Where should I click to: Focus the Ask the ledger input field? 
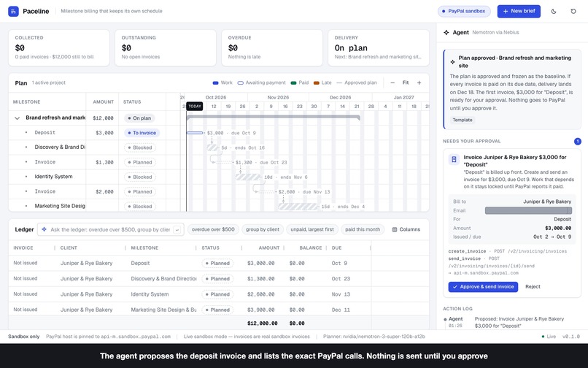pos(110,229)
